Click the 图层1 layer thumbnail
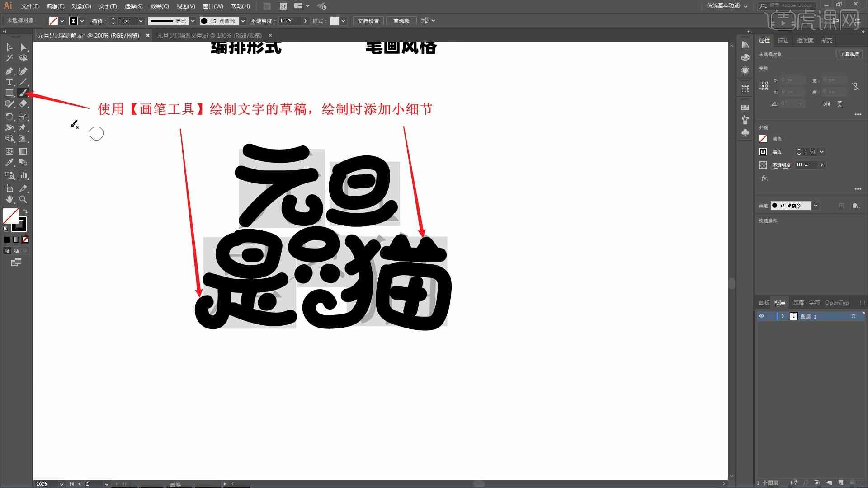Viewport: 868px width, 488px height. 793,316
